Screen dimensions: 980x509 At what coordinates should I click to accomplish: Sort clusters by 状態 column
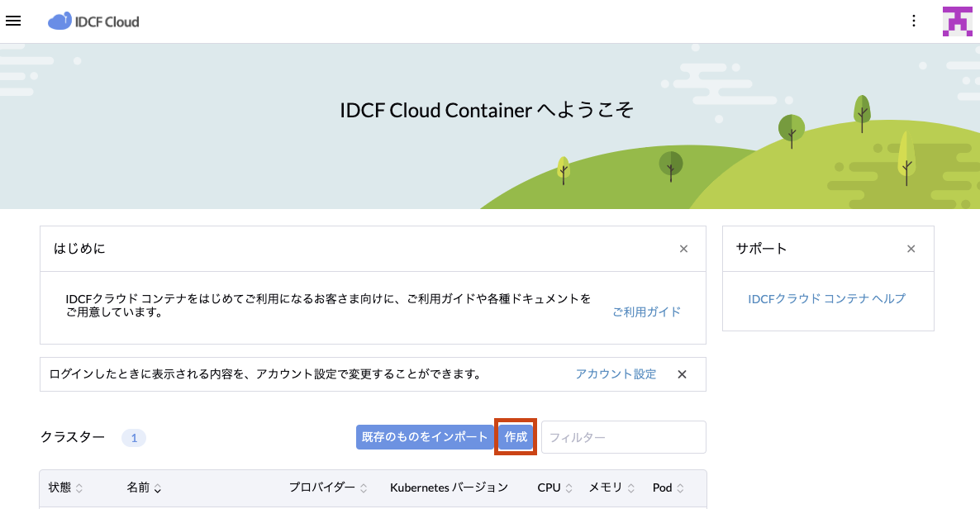(65, 488)
